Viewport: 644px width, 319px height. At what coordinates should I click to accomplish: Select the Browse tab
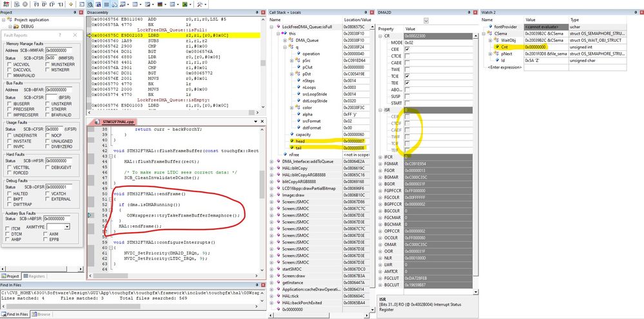[41, 314]
